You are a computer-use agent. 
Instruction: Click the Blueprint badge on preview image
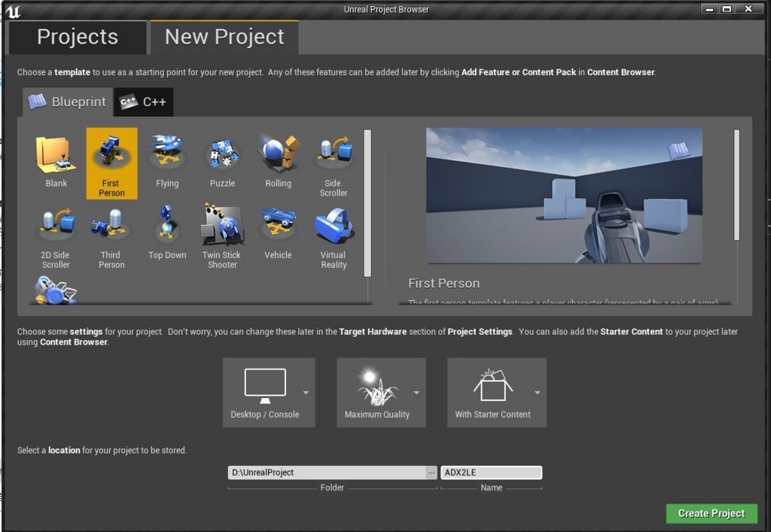(x=679, y=150)
